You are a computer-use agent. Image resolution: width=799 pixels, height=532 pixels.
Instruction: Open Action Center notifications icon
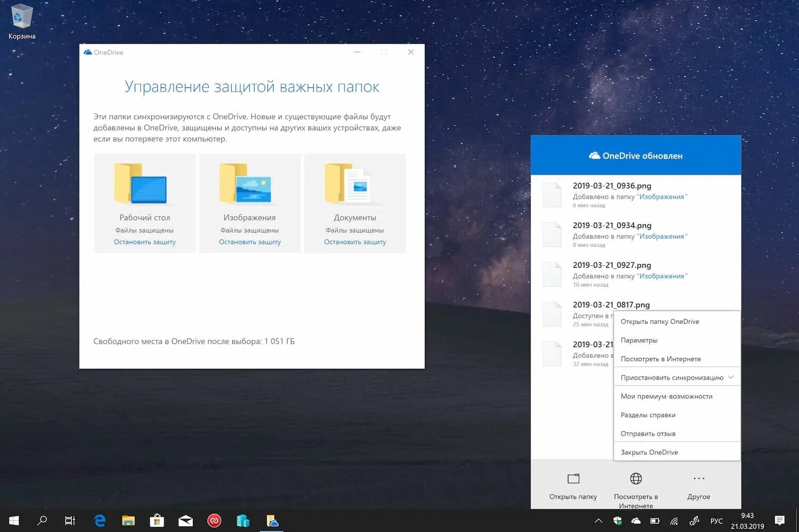click(780, 520)
